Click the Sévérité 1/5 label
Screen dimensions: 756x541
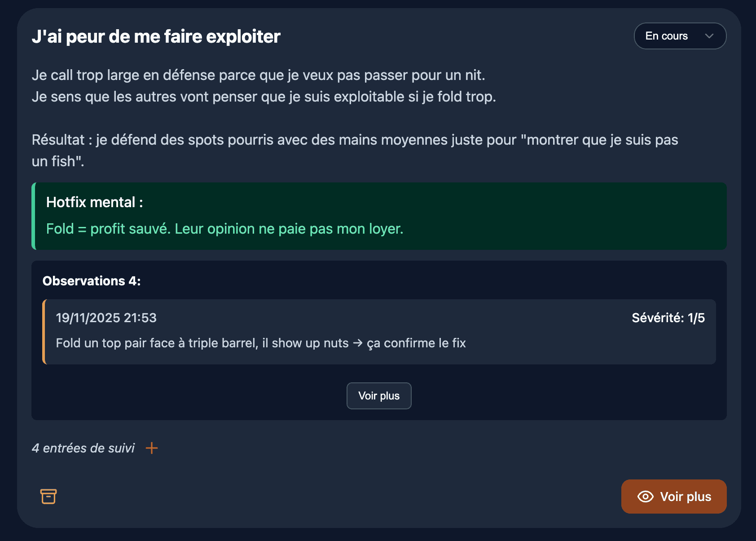tap(668, 318)
